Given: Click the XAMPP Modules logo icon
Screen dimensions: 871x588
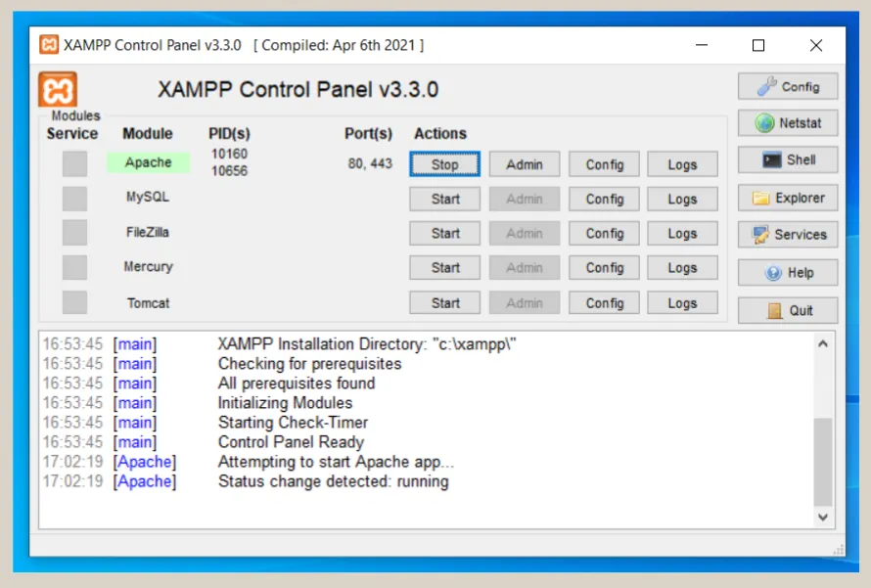Looking at the screenshot, I should 56,88.
